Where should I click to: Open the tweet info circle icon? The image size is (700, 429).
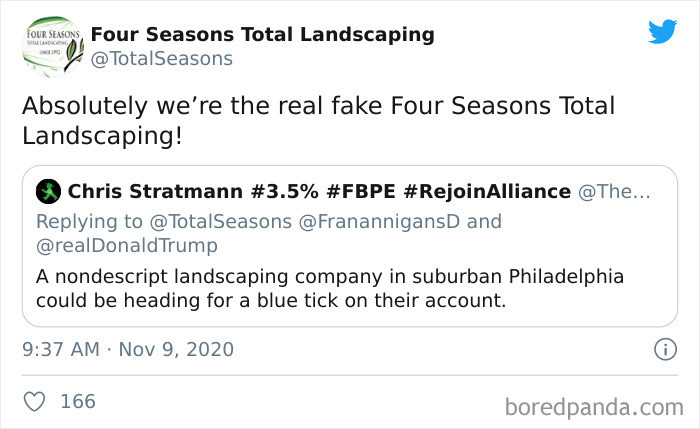pos(665,349)
